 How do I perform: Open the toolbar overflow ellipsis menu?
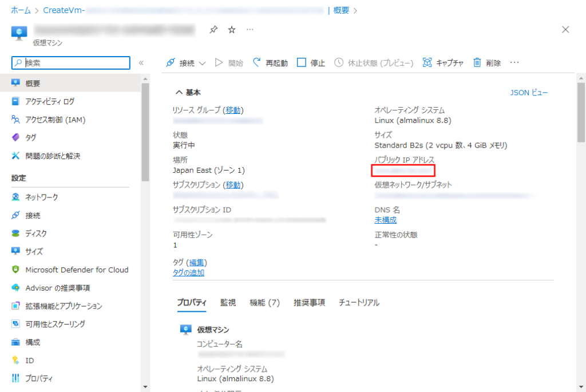(514, 63)
